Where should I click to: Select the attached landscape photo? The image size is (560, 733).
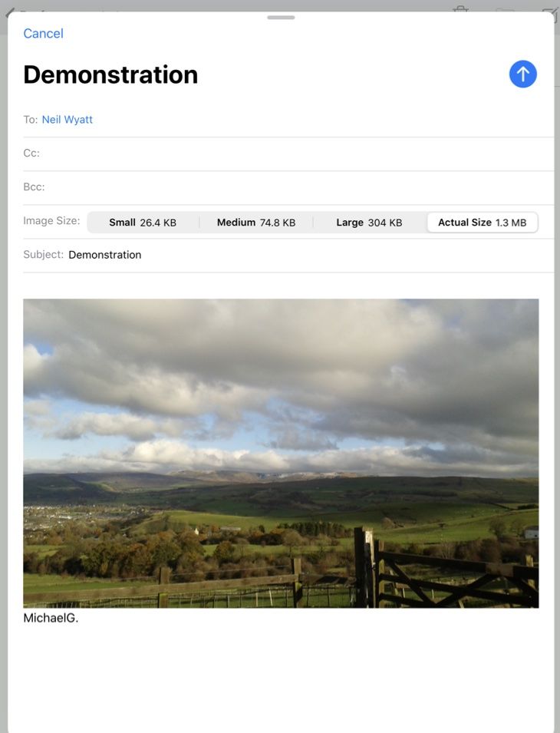(x=281, y=454)
